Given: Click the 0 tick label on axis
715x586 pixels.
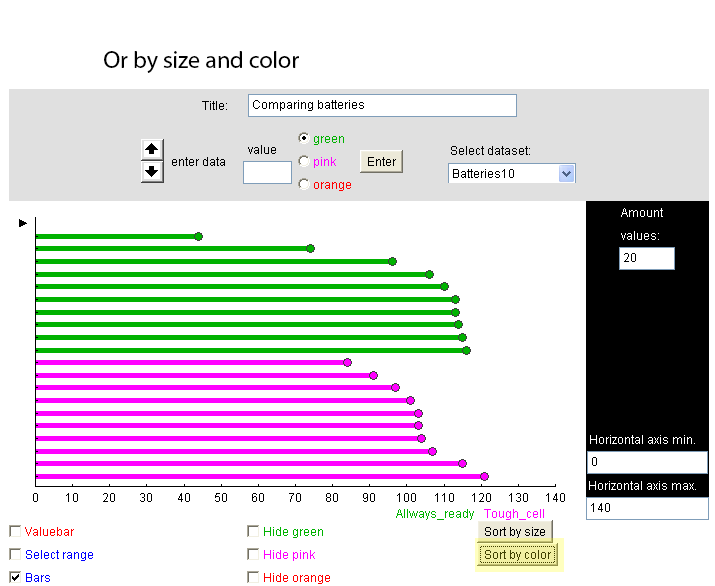Looking at the screenshot, I should pyautogui.click(x=36, y=498).
